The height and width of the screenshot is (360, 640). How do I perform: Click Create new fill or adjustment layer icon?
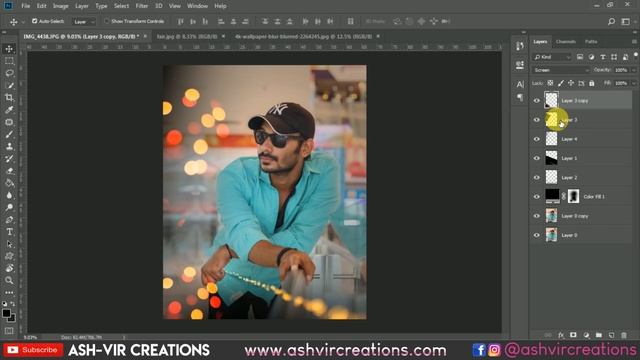point(586,335)
